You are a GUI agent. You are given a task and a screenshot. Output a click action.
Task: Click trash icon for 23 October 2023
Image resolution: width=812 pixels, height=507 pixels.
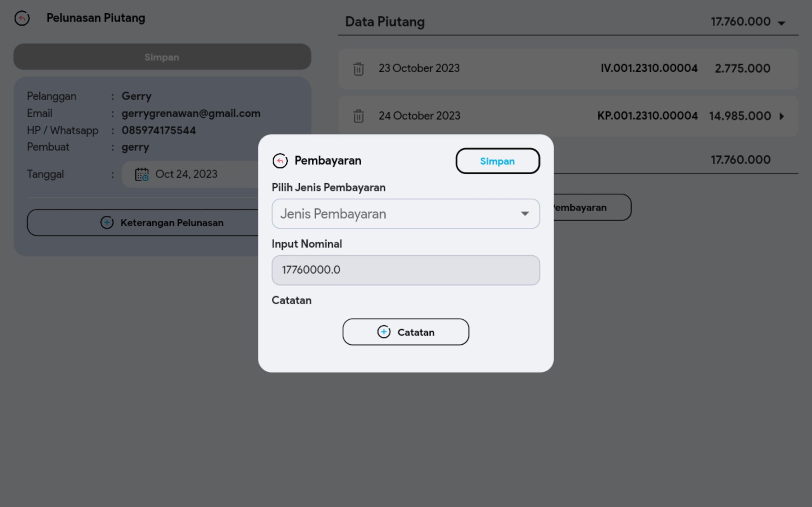pyautogui.click(x=358, y=69)
